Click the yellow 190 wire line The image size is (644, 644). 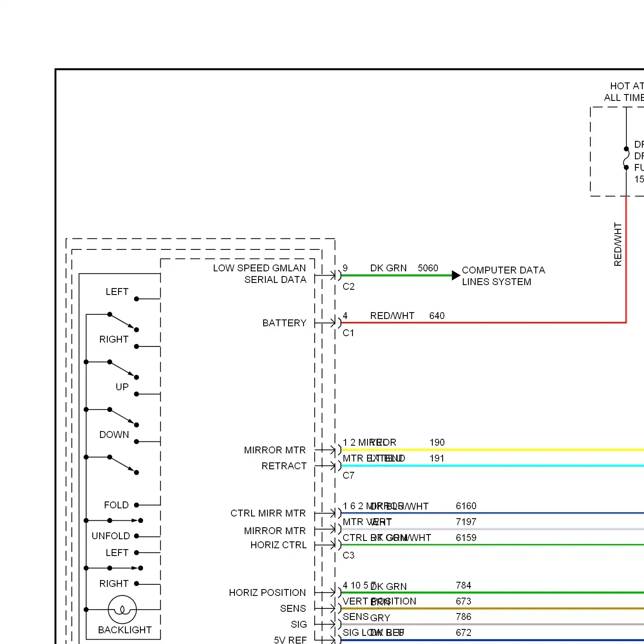pyautogui.click(x=493, y=450)
